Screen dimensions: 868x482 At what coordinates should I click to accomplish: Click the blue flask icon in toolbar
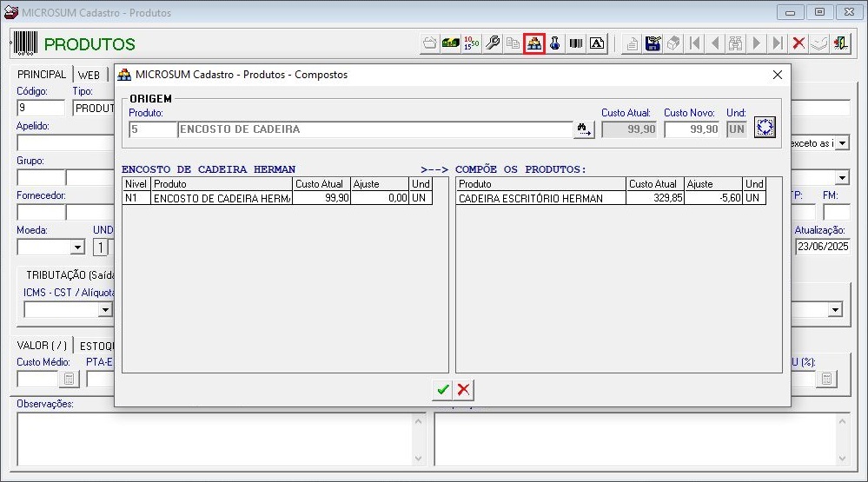pos(555,43)
